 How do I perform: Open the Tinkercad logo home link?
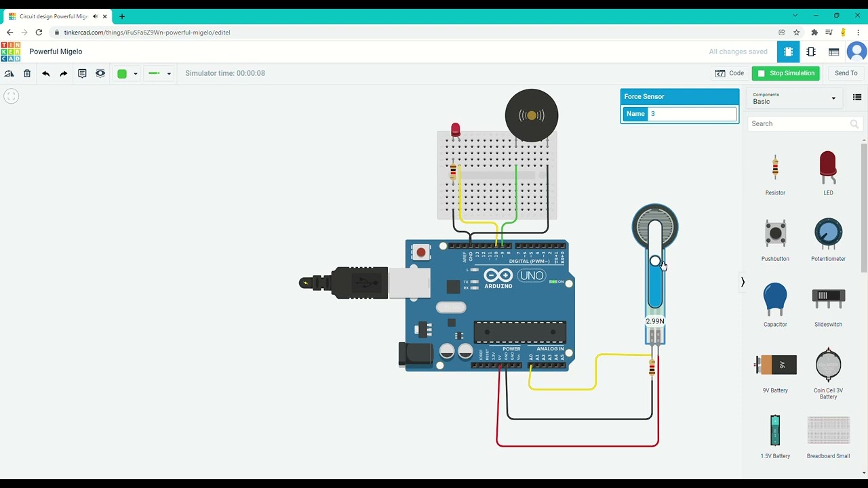pyautogui.click(x=11, y=52)
